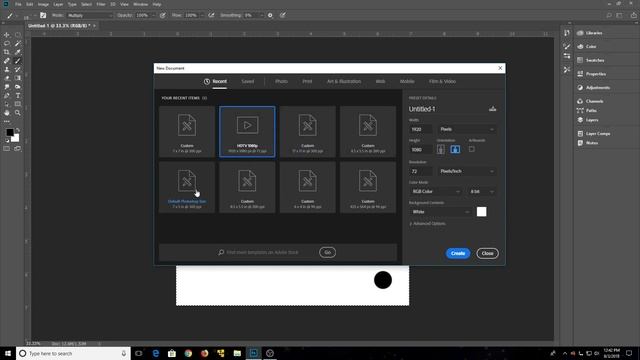The image size is (640, 360).
Task: Select the HDTV 1080p preset thumbnail
Action: click(x=247, y=131)
